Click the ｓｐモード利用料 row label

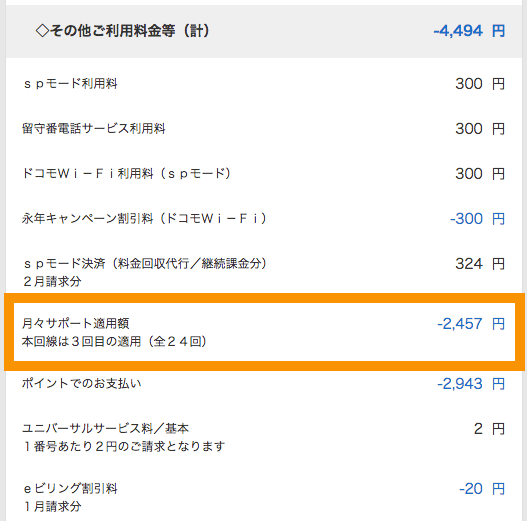tap(70, 83)
